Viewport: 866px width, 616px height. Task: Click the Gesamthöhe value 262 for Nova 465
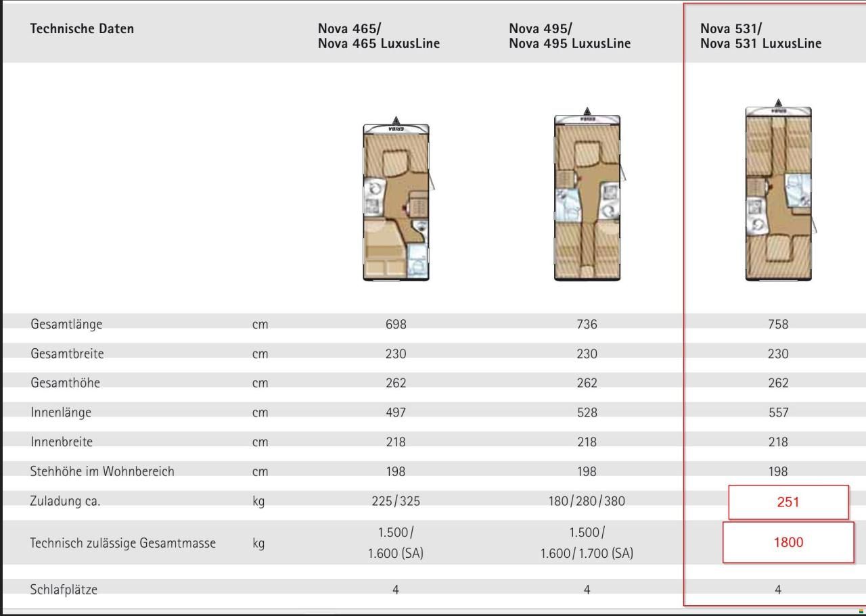pyautogui.click(x=396, y=383)
